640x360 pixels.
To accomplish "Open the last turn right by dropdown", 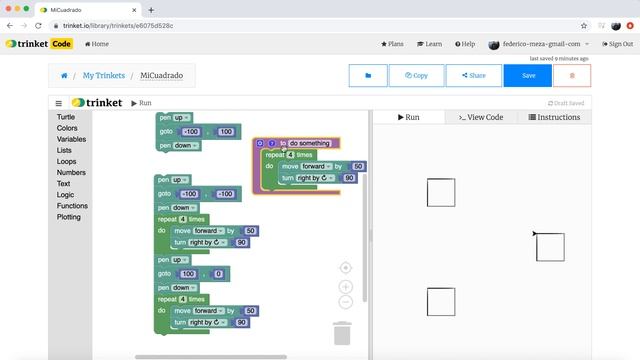I will 207,322.
